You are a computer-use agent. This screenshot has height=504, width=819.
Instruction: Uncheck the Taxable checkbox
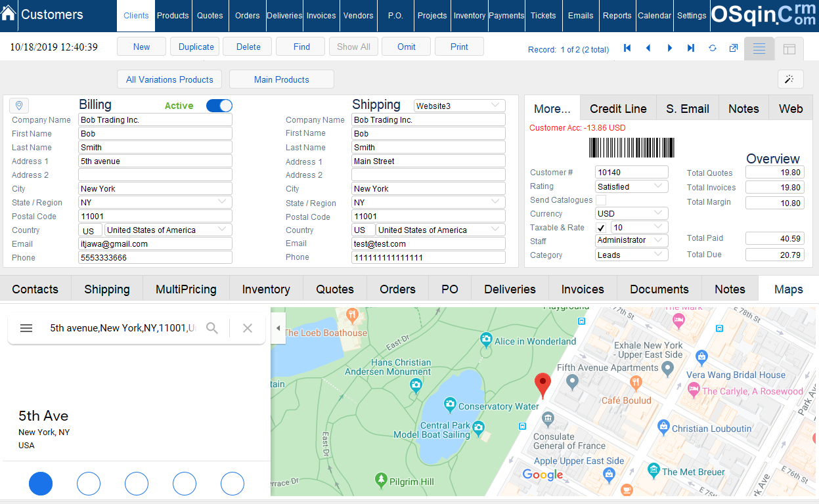tap(601, 228)
